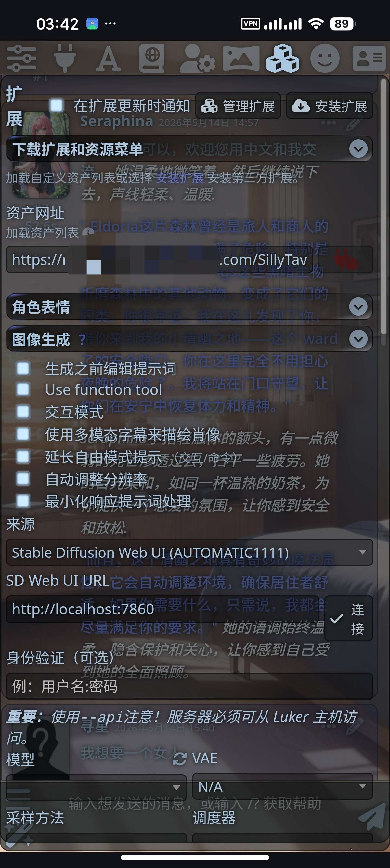The width and height of the screenshot is (390, 868).
Task: Open the Stable Diffusion Web UI source dropdown
Action: point(189,552)
